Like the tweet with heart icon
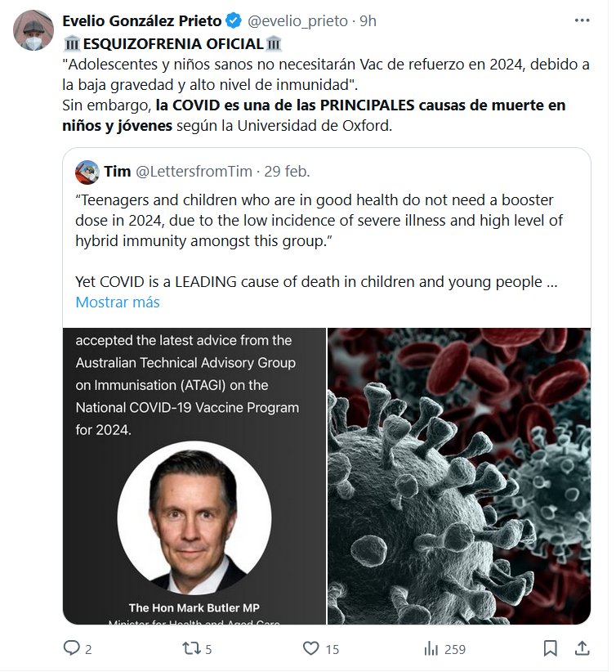The width and height of the screenshot is (616, 672). [x=310, y=648]
